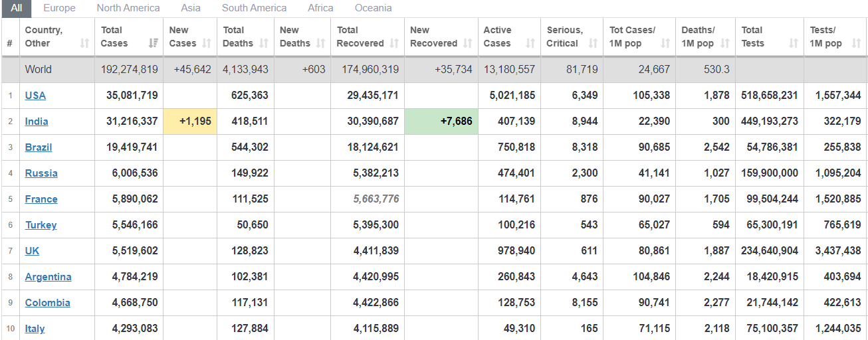Click World total cases 192,274,819

[130, 70]
